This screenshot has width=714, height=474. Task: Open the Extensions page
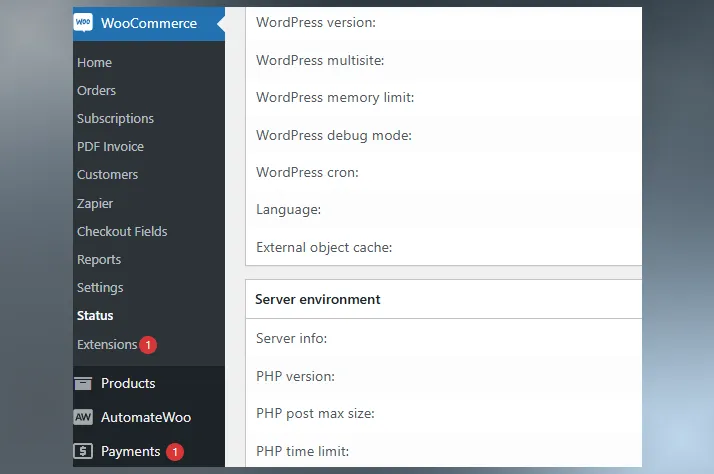coord(107,345)
